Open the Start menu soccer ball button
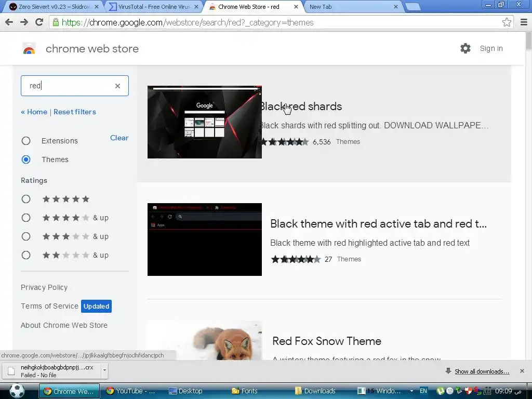This screenshot has width=532, height=399. pos(16,391)
